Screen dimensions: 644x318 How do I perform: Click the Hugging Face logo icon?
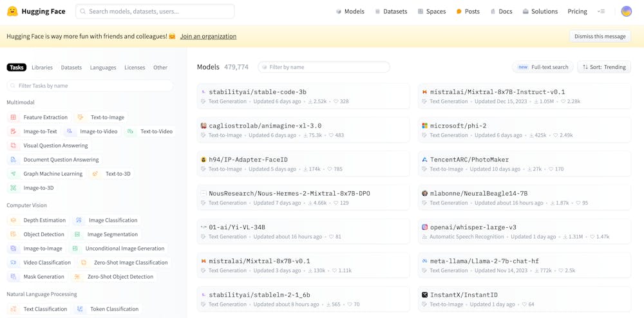12,12
